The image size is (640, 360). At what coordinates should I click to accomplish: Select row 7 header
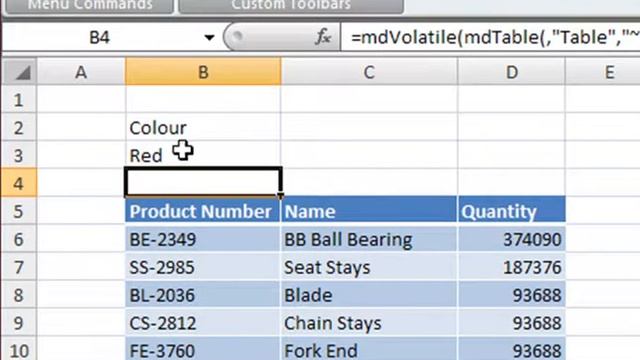tap(19, 267)
